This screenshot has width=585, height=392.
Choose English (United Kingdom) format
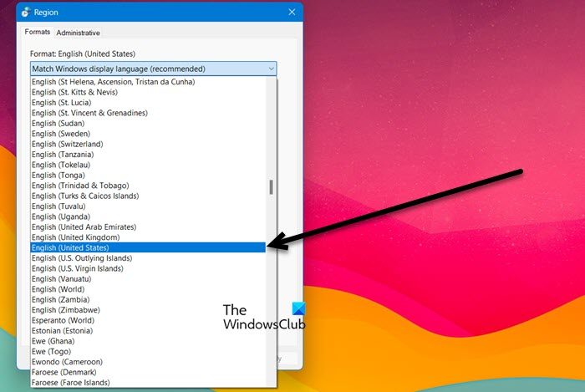[148, 237]
